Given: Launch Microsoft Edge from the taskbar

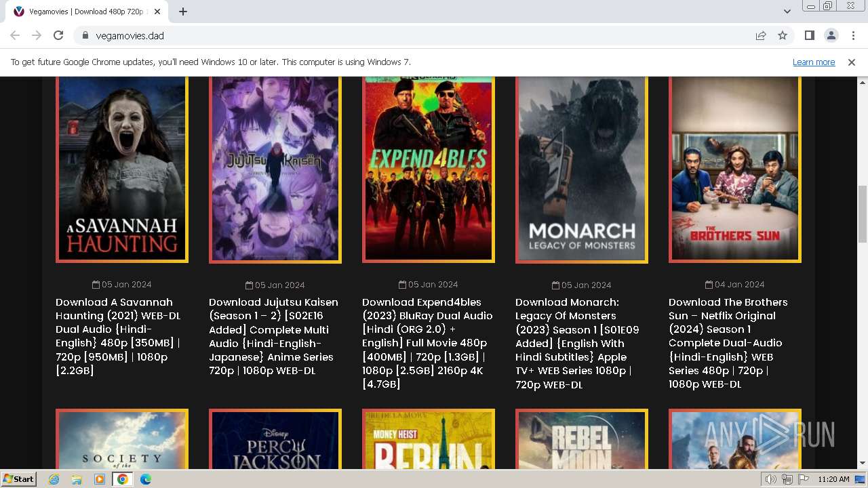Looking at the screenshot, I should tap(146, 479).
